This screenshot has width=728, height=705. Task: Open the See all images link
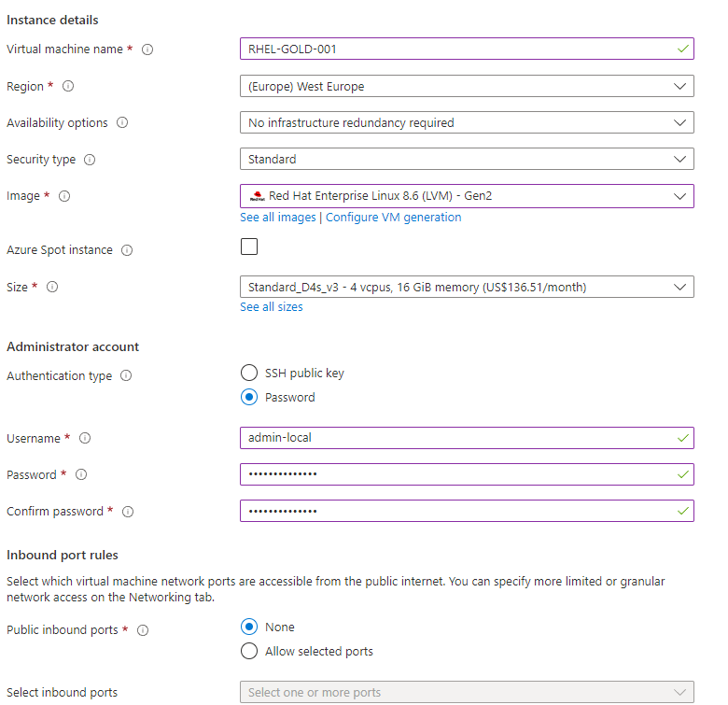[278, 218]
